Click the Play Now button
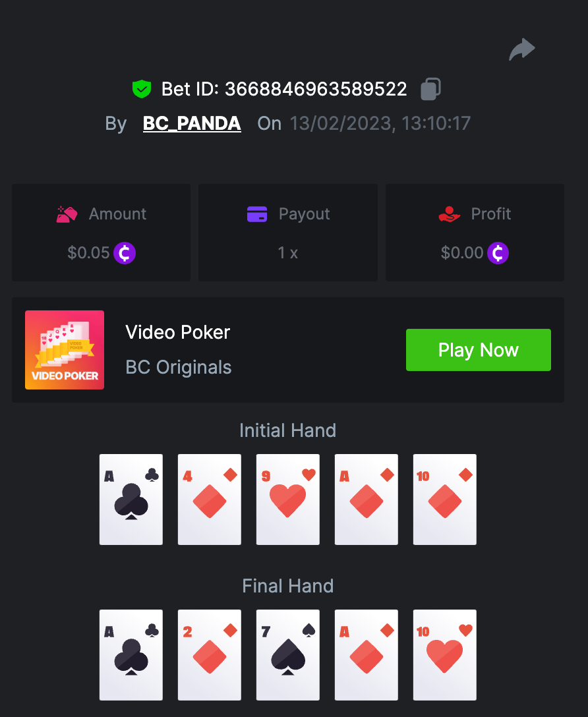 (479, 350)
